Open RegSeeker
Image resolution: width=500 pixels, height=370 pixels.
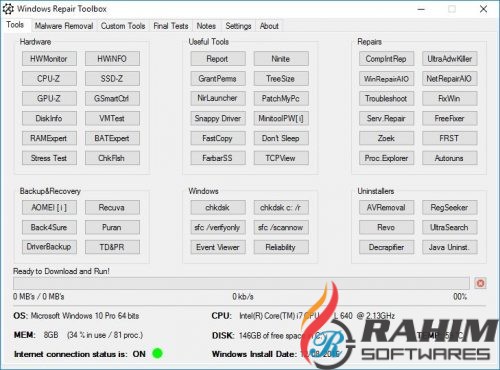[x=450, y=207]
